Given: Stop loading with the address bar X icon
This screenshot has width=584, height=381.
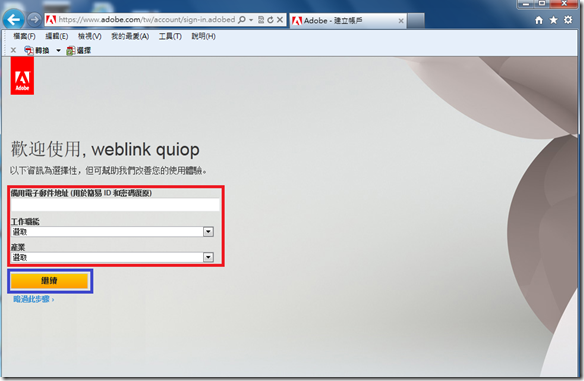Looking at the screenshot, I should coord(280,20).
